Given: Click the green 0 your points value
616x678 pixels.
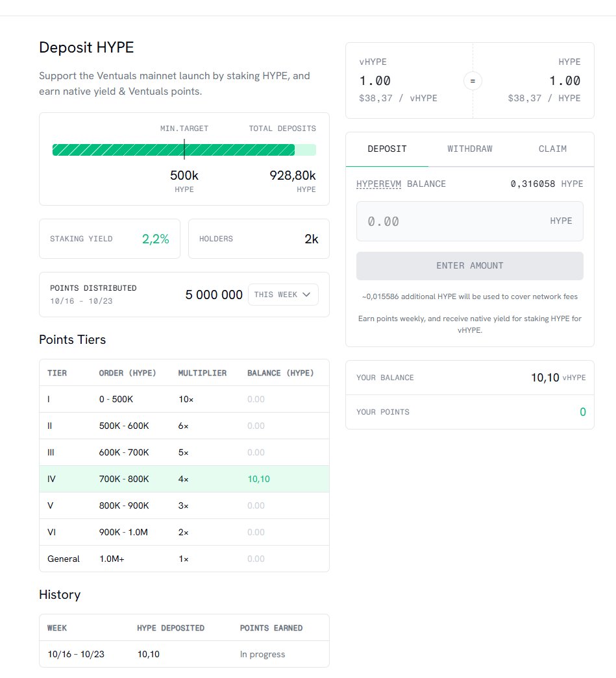Looking at the screenshot, I should 583,412.
